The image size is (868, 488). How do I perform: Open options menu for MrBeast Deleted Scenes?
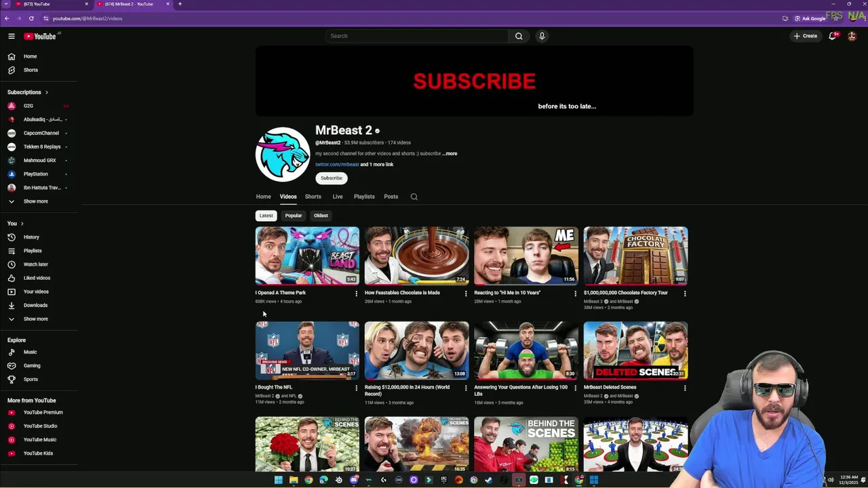coord(684,388)
